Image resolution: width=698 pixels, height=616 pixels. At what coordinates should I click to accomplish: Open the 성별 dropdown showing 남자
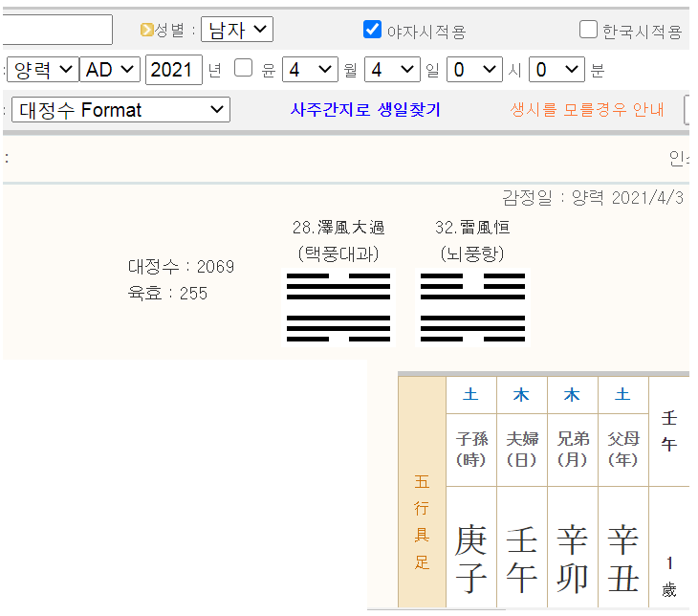tap(236, 30)
